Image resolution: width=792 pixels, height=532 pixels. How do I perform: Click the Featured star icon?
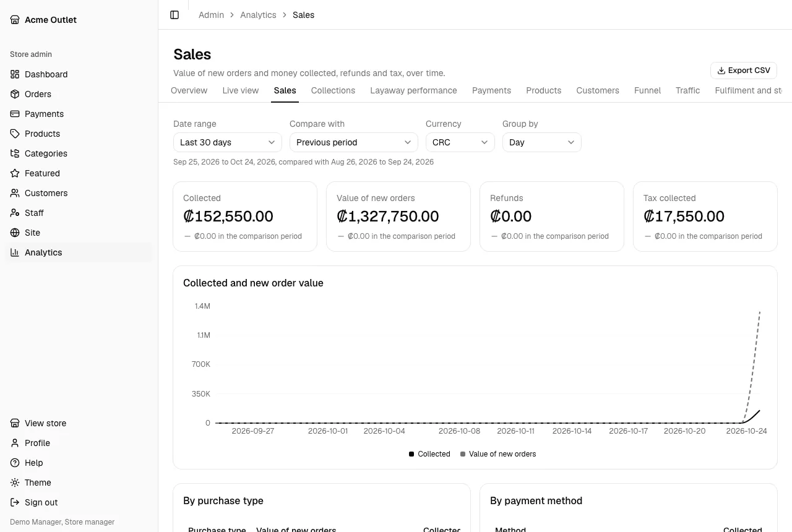[15, 173]
